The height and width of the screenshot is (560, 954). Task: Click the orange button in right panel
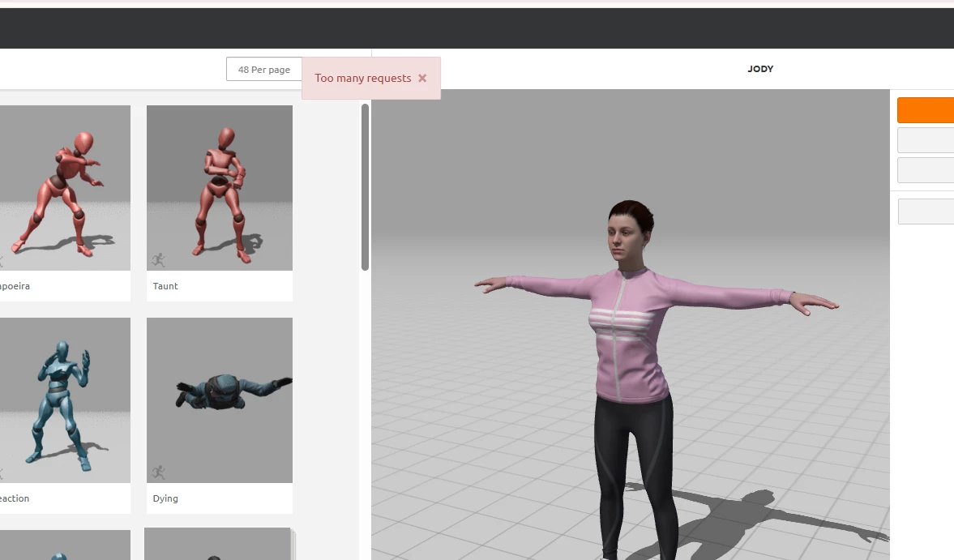926,110
